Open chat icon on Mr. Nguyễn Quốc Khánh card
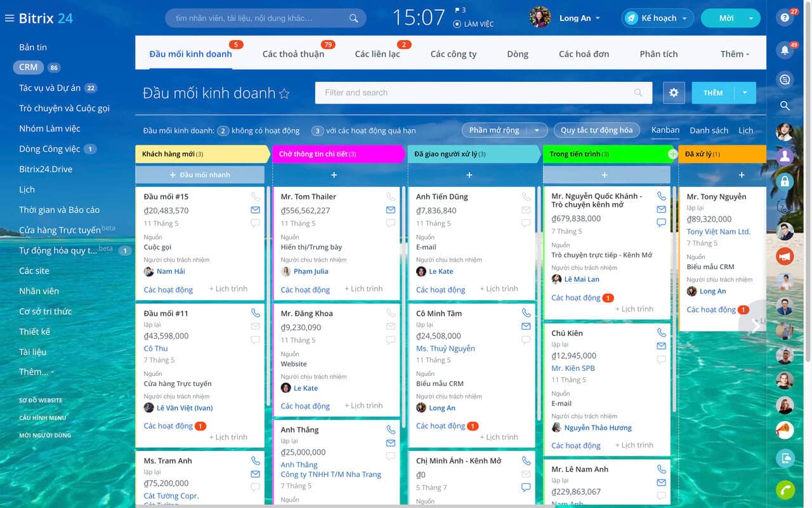Screen dimensions: 812x508 [x=661, y=223]
